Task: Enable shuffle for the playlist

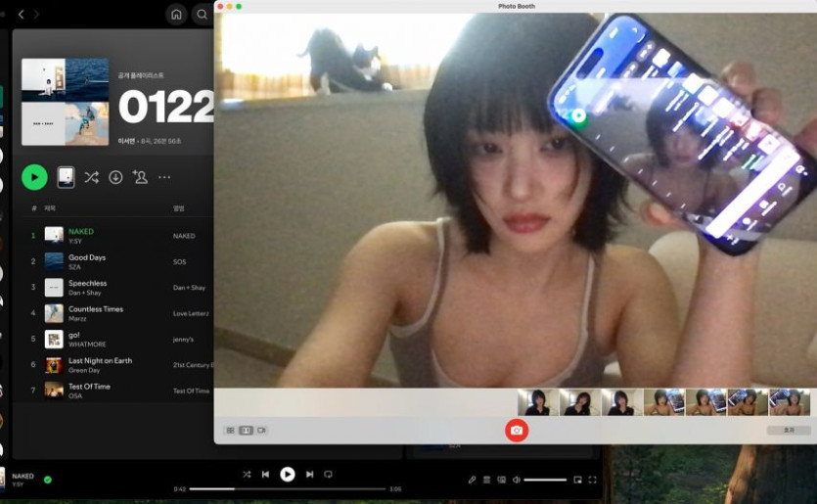Action: coord(91,177)
